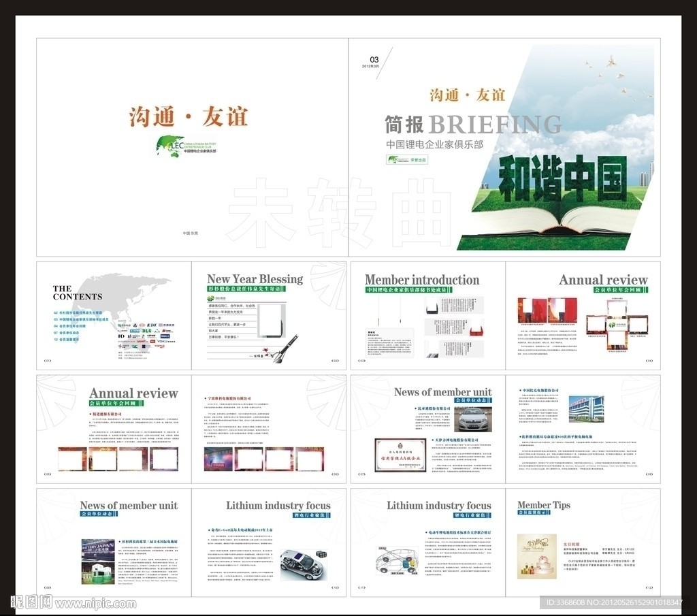Screen dimensions: 697x616
Task: Click the New Year Blessing heading
Action: (x=255, y=279)
